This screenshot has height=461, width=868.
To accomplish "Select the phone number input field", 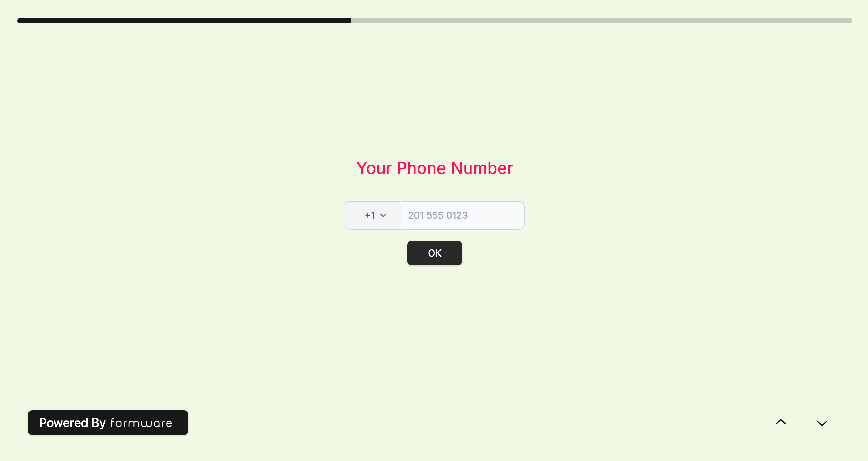I will point(461,215).
